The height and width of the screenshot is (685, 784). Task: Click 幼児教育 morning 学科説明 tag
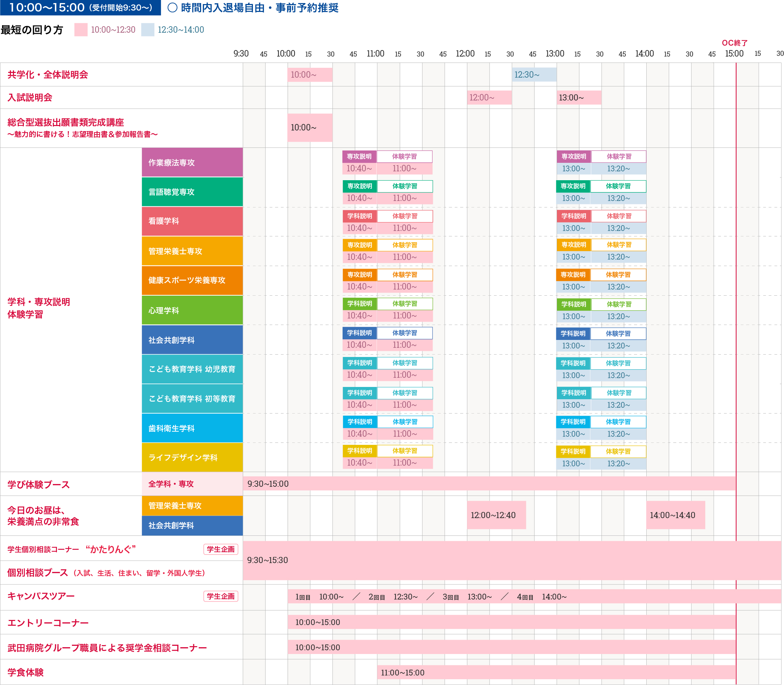click(360, 363)
